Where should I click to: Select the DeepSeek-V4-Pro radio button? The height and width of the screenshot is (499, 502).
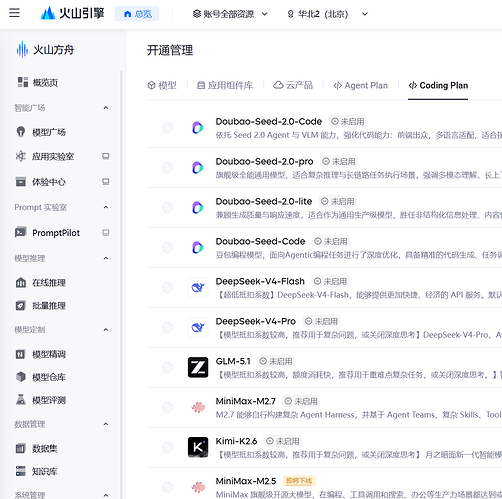pyautogui.click(x=167, y=328)
